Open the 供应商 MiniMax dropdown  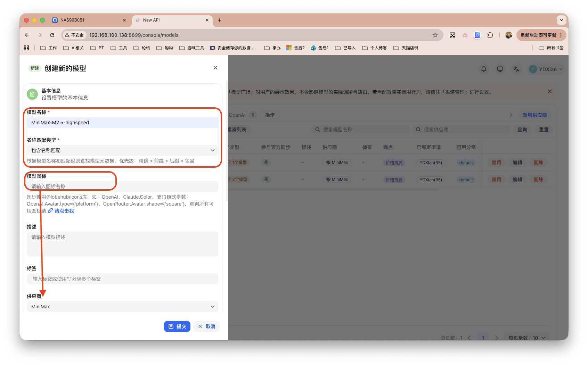(x=122, y=307)
